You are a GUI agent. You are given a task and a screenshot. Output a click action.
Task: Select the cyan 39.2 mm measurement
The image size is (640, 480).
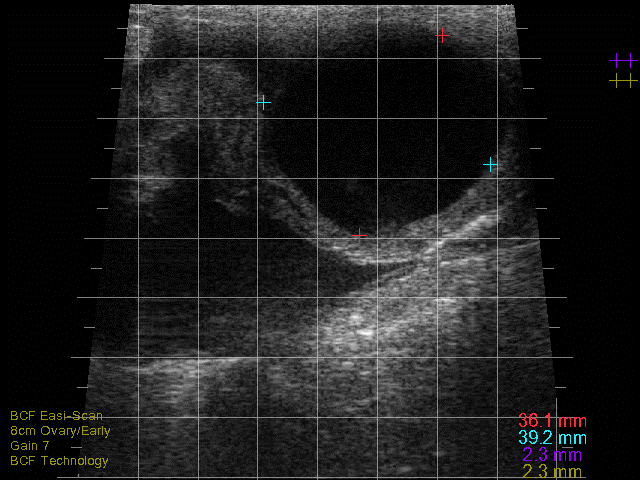pyautogui.click(x=551, y=438)
